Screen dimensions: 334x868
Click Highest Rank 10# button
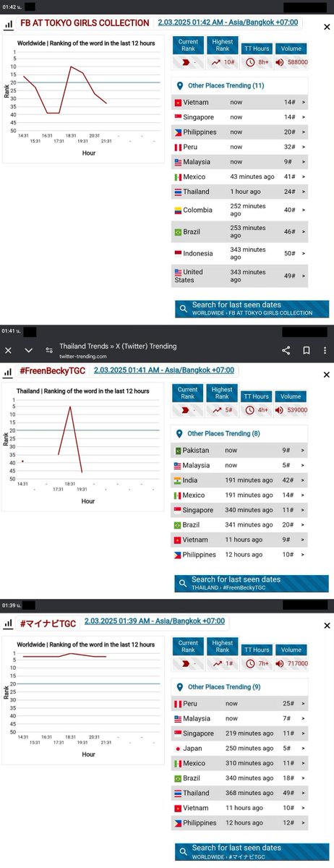point(222,51)
